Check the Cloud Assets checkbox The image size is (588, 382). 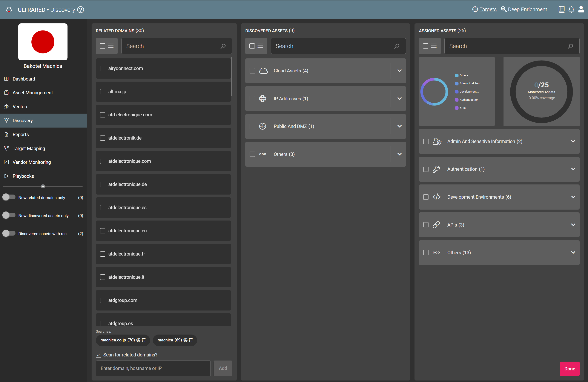coord(252,71)
